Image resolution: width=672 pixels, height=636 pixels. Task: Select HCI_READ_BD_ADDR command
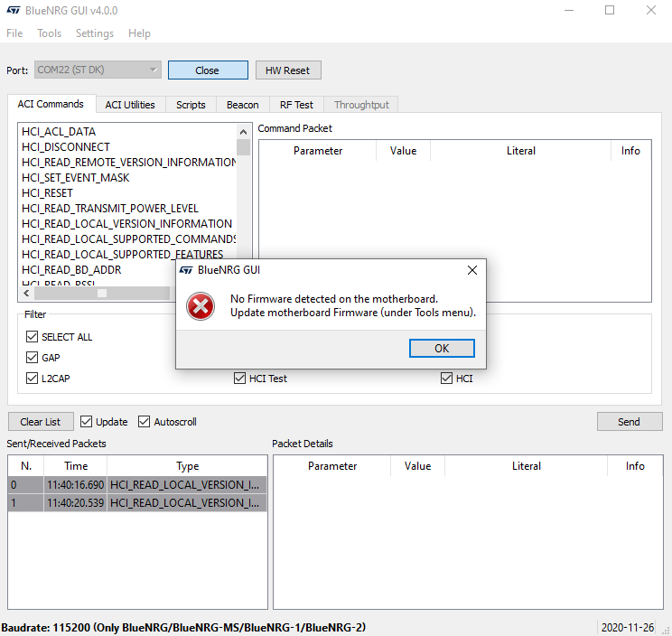point(71,270)
